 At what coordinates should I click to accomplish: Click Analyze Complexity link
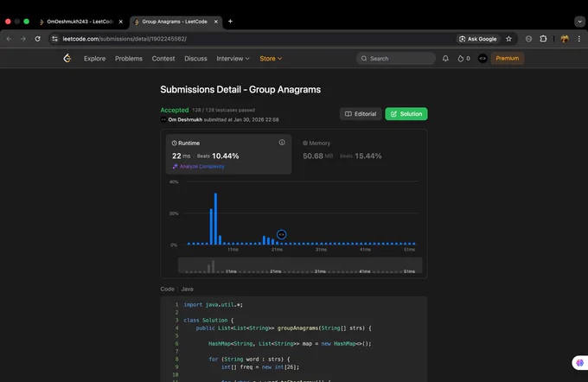(x=198, y=167)
